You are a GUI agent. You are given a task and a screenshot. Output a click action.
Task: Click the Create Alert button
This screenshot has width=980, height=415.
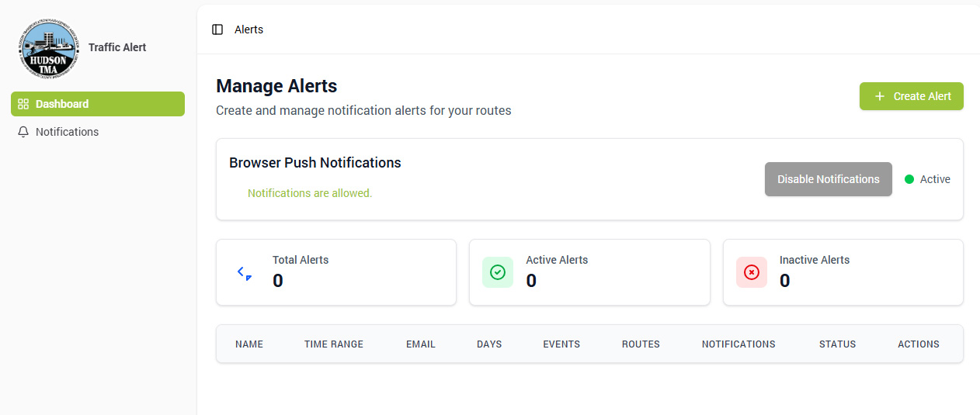911,96
